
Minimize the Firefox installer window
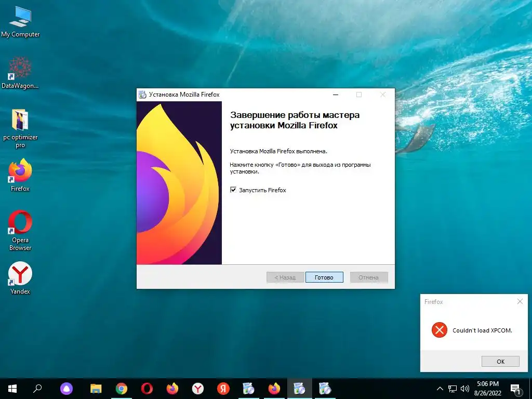pos(336,95)
